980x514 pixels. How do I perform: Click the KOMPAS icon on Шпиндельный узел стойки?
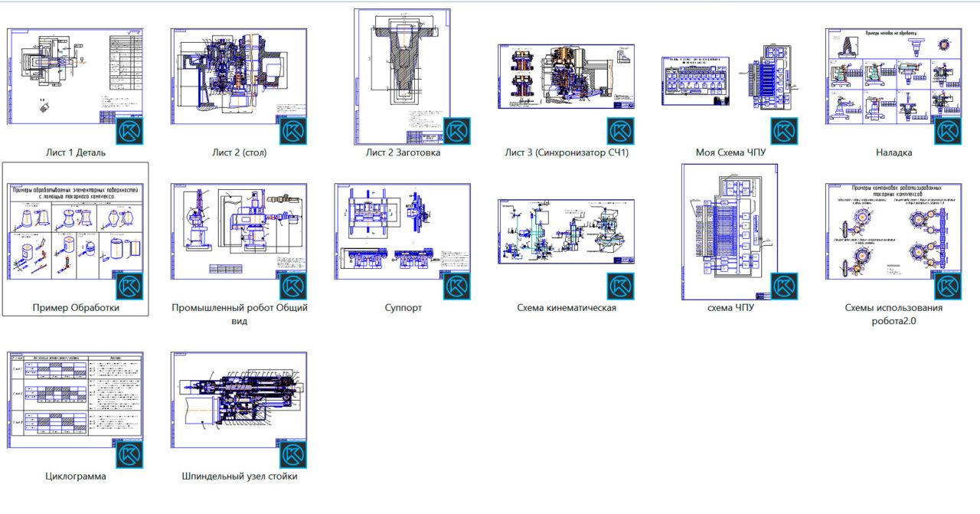(x=292, y=454)
